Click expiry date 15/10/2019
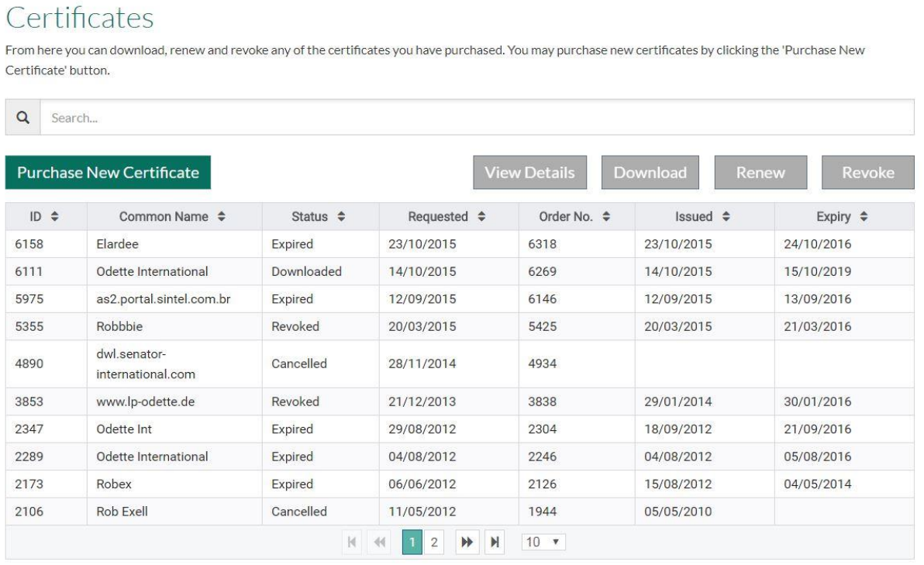 [817, 271]
